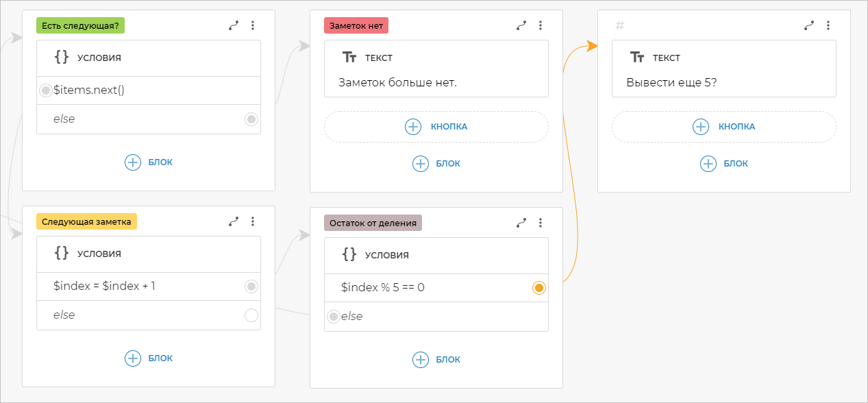Viewport: 868px width, 403px height.
Task: Open three-dot menu on 'Следующая заметка' card
Action: click(x=253, y=221)
